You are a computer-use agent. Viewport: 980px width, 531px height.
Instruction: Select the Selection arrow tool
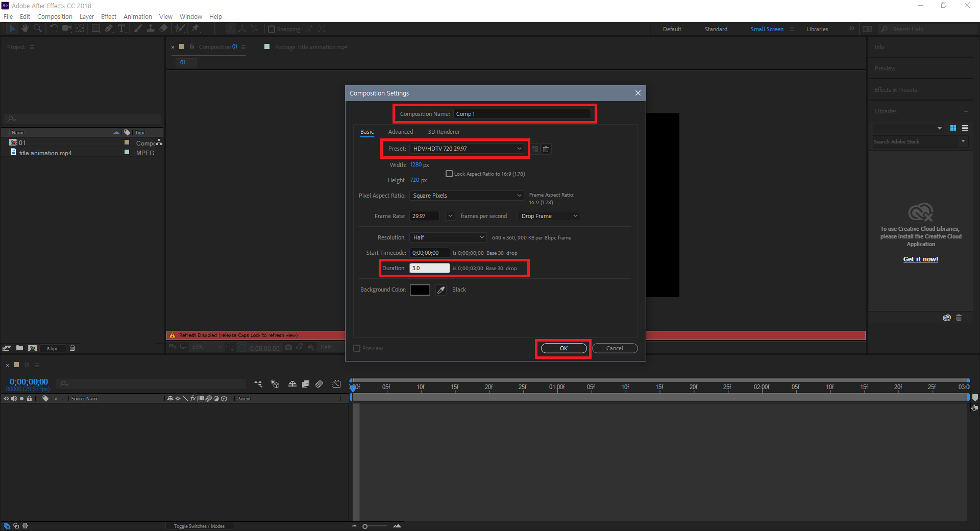[x=13, y=29]
